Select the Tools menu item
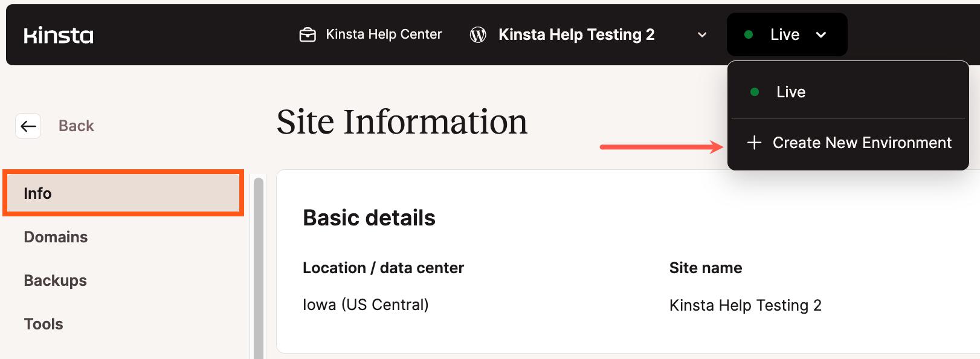 43,323
